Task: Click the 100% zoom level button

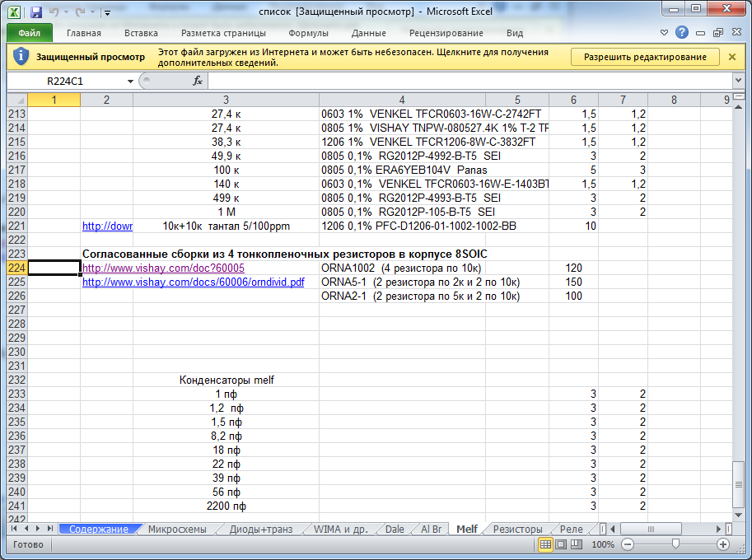Action: 603,544
